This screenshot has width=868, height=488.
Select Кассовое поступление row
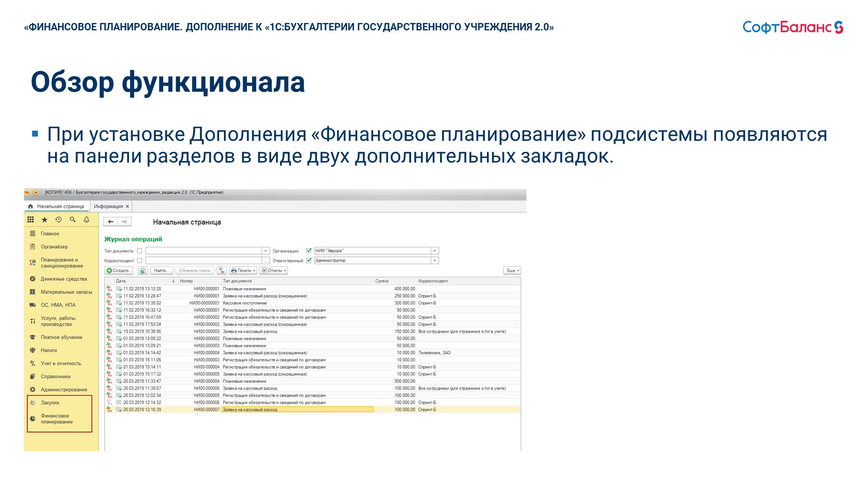[312, 303]
